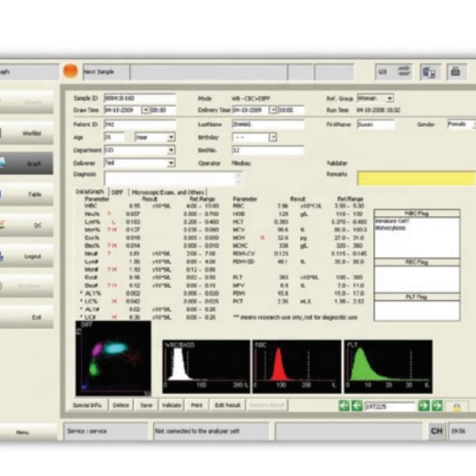
Task: Click Exit in the left sidebar
Action: pos(26,317)
